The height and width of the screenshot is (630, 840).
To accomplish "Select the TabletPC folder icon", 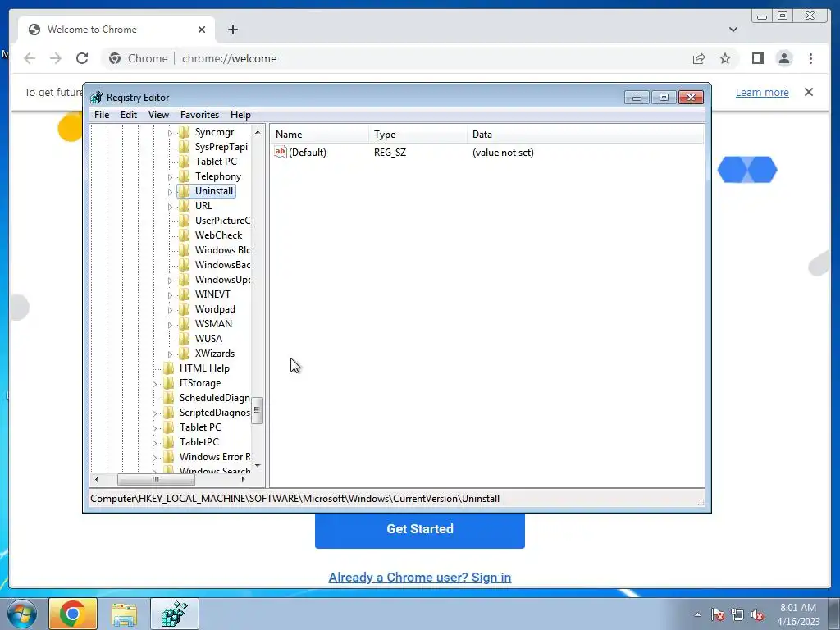I will coord(169,442).
